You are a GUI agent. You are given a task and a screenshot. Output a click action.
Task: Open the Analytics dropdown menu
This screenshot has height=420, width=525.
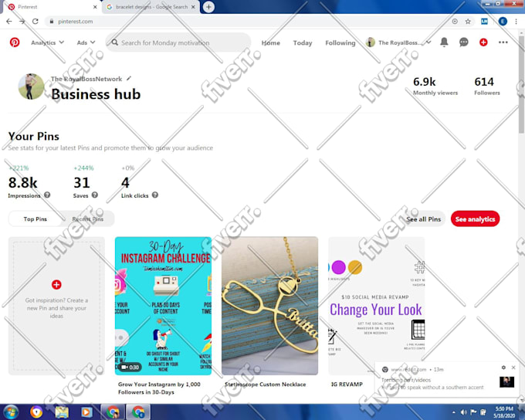coord(47,42)
